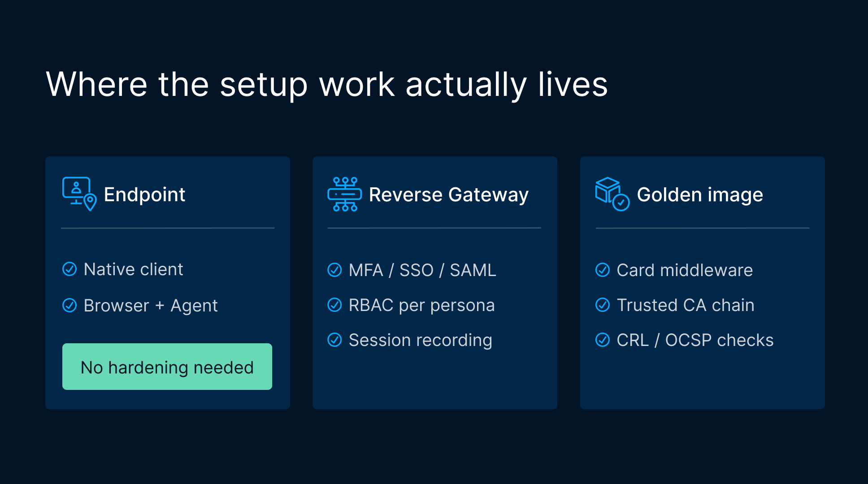Select the Endpoint card heading

pos(144,194)
